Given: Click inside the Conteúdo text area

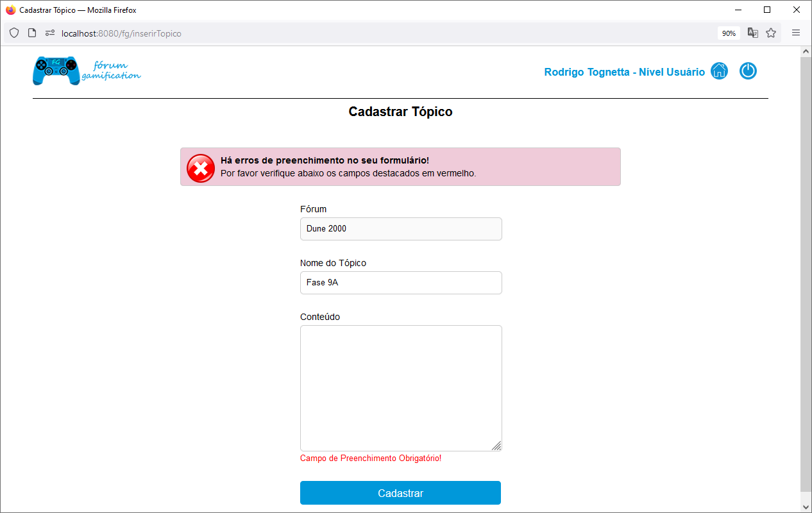Looking at the screenshot, I should [x=401, y=388].
